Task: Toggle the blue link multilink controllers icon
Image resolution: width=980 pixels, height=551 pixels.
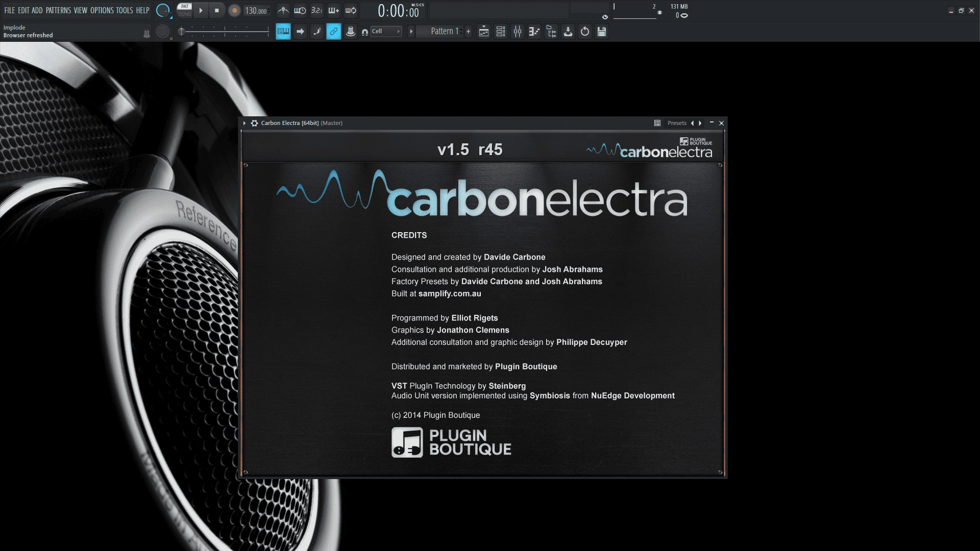Action: click(x=334, y=32)
